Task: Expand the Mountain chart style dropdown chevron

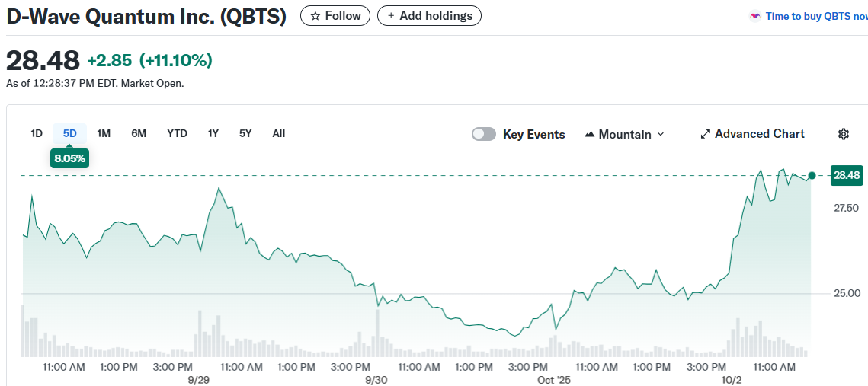Action: coord(661,134)
